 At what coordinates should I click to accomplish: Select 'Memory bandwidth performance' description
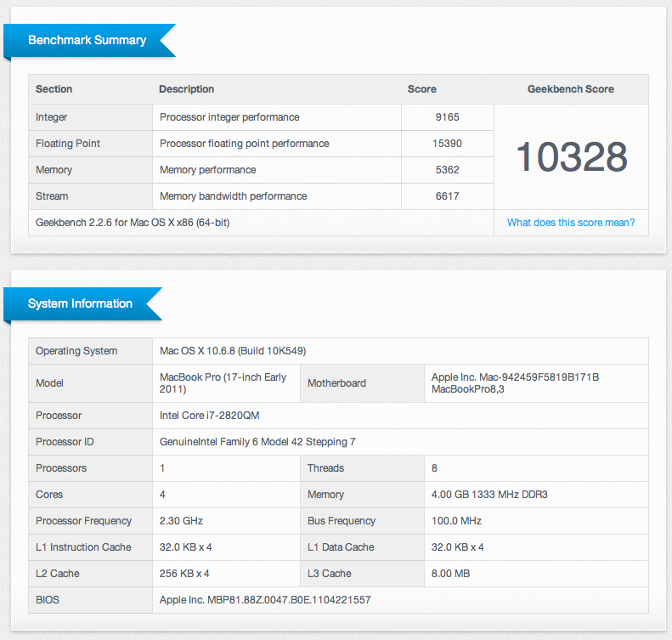tap(233, 196)
